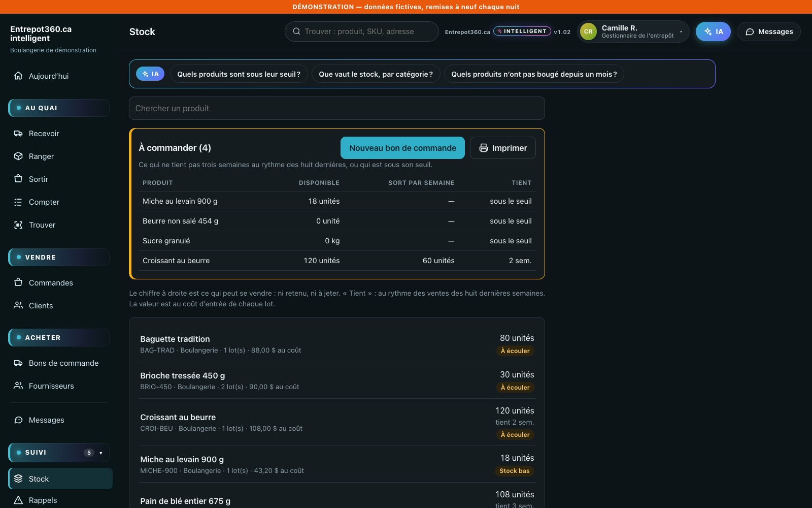Click the Recevoir truck icon

[18, 133]
